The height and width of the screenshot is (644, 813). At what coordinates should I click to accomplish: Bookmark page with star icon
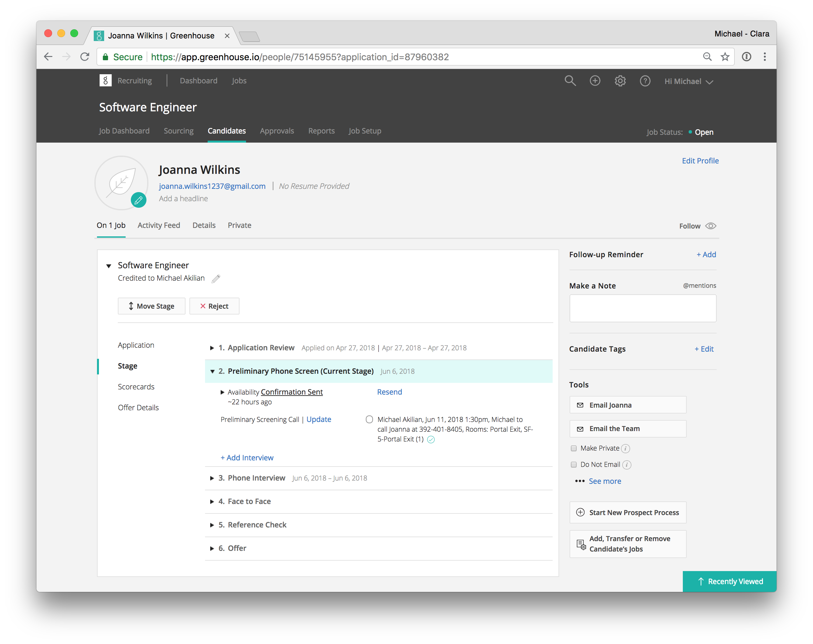click(x=725, y=57)
